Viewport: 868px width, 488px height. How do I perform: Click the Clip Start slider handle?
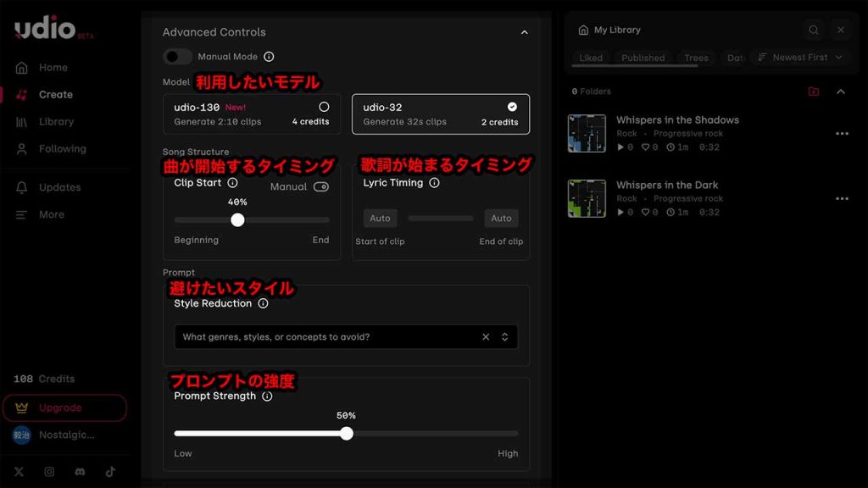pos(237,220)
